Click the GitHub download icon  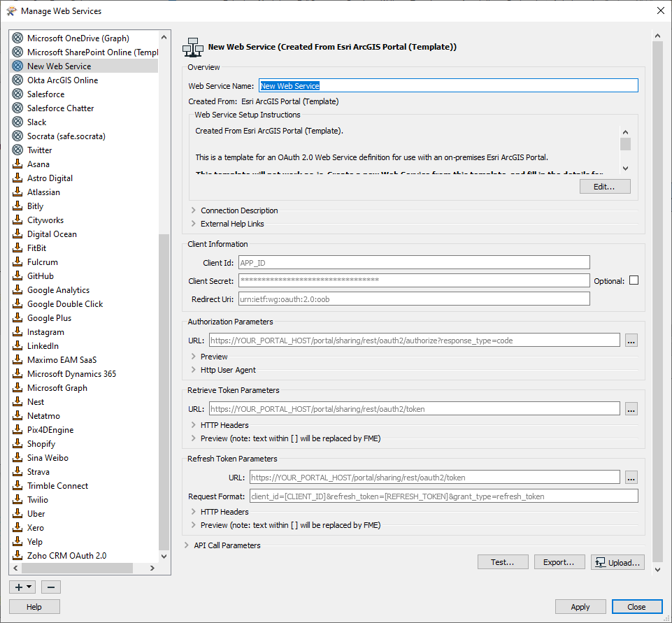pos(17,275)
